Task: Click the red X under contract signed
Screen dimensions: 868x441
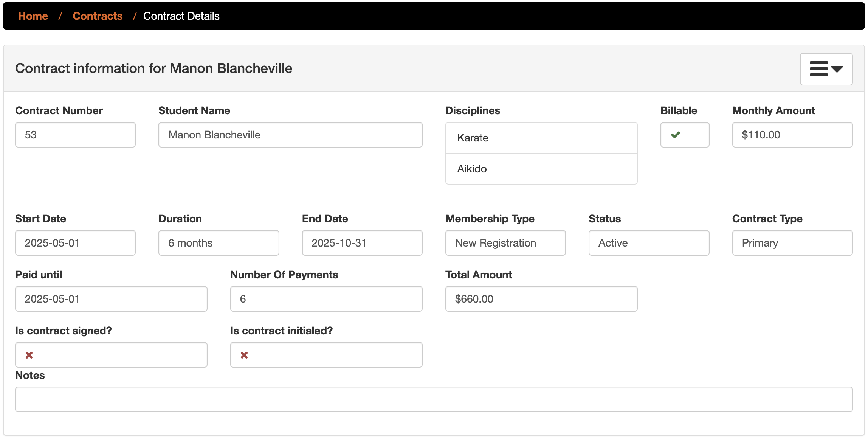Action: [29, 355]
